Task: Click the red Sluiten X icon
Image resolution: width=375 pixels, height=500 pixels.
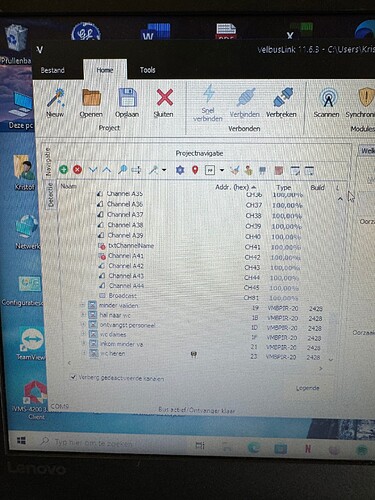Action: pos(164,98)
